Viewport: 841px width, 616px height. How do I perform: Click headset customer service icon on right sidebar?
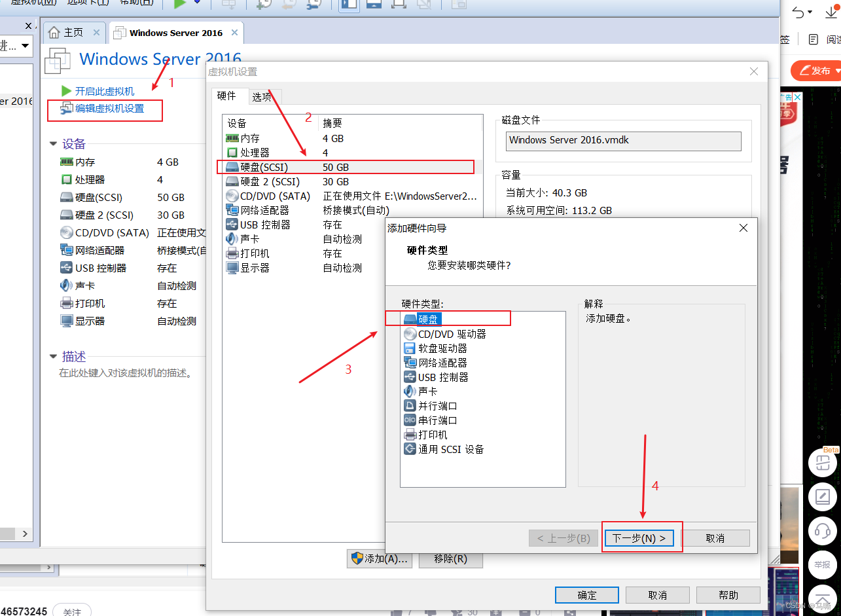(823, 530)
